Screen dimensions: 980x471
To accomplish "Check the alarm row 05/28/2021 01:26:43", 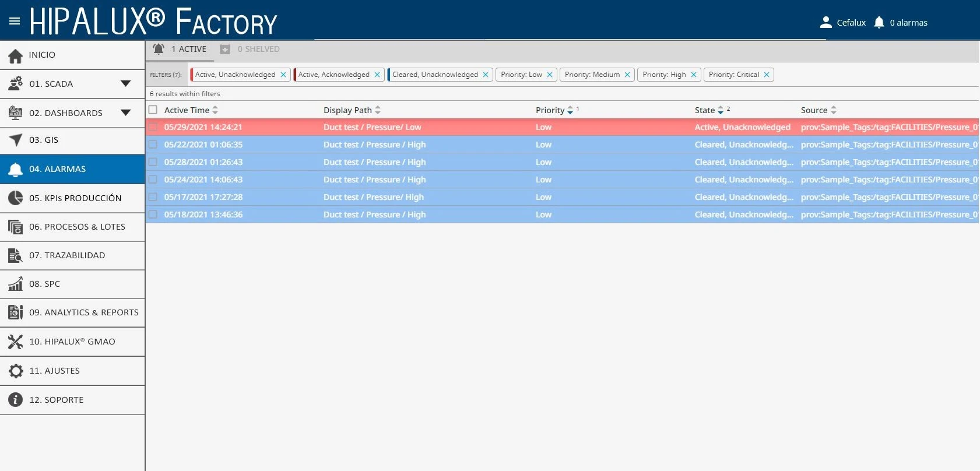I will (x=153, y=162).
